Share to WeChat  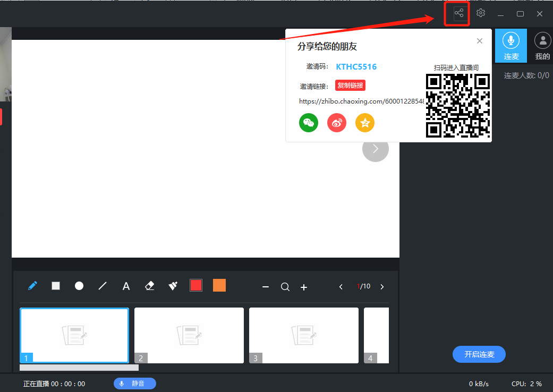click(309, 123)
